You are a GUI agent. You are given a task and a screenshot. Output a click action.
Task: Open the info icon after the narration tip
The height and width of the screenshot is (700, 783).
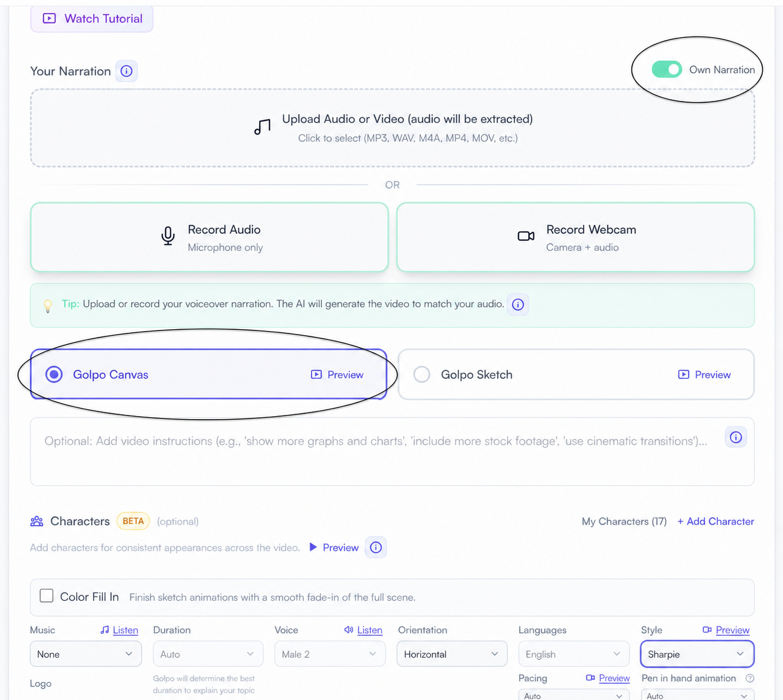[x=518, y=305]
